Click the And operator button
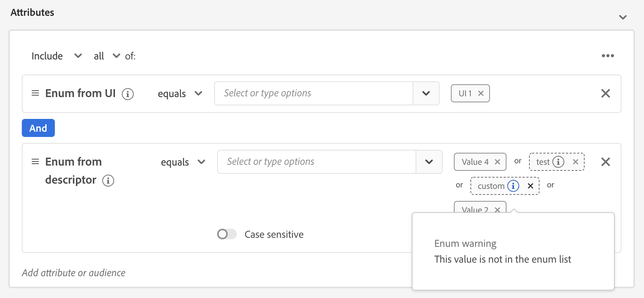The image size is (644, 298). 38,128
